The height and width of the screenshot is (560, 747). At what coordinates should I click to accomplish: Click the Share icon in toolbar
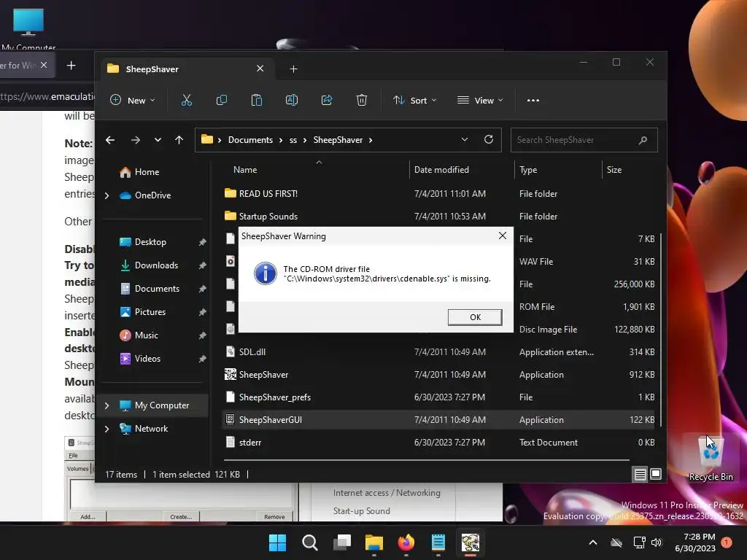point(327,100)
